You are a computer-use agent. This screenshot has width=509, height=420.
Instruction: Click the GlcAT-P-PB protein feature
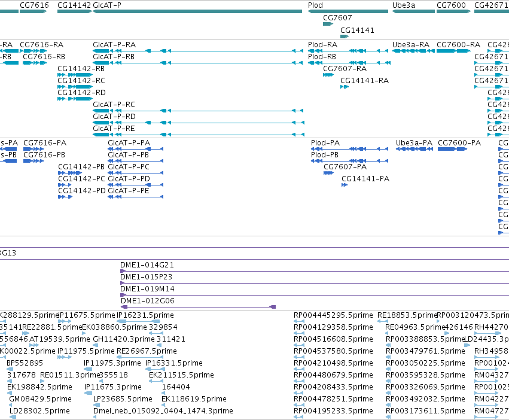(135, 161)
